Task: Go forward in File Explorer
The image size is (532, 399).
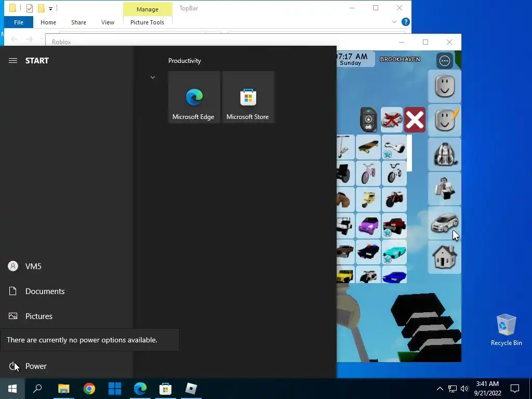Action: [x=30, y=39]
